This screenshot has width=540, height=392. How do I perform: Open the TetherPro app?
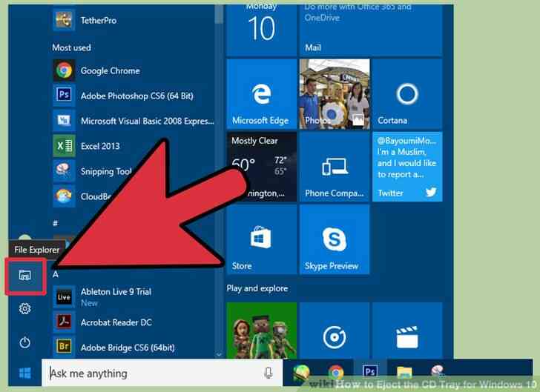[x=134, y=20]
